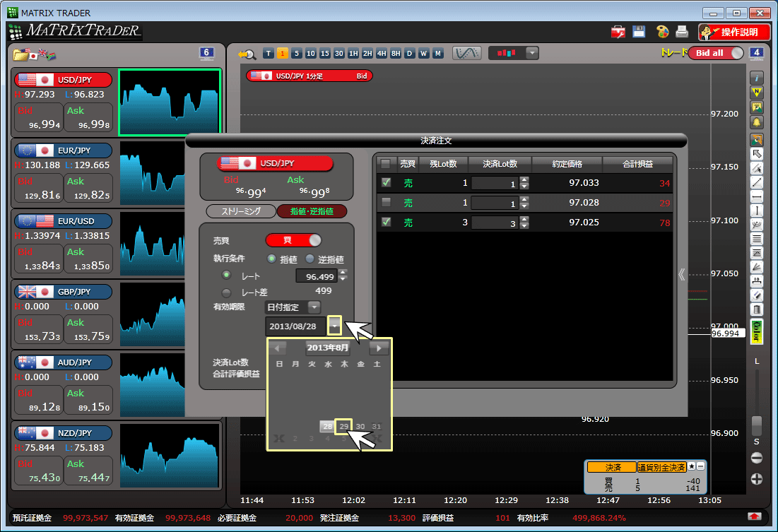Click the L-S chart scale slider handle
This screenshot has height=532, width=778.
click(757, 425)
